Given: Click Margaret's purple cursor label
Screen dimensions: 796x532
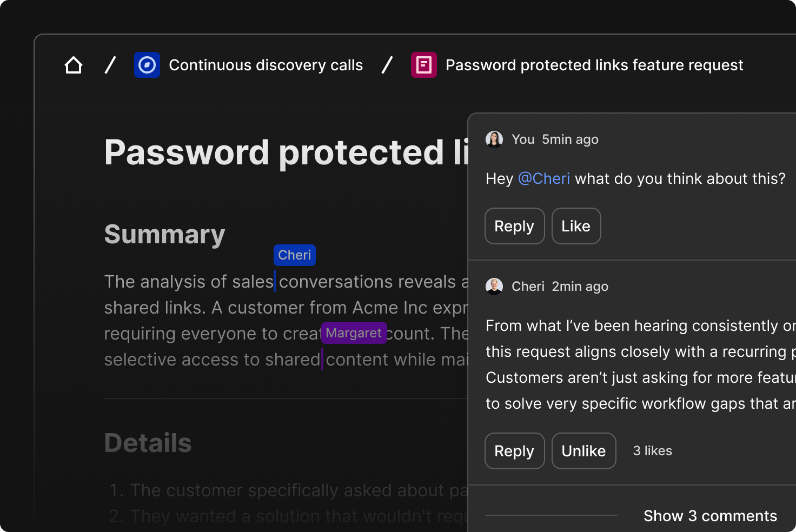Looking at the screenshot, I should coord(354,333).
